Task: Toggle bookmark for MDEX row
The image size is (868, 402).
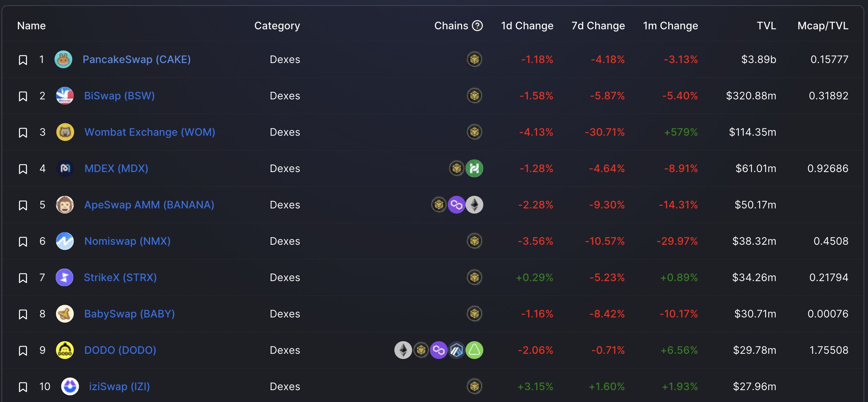Action: (23, 169)
